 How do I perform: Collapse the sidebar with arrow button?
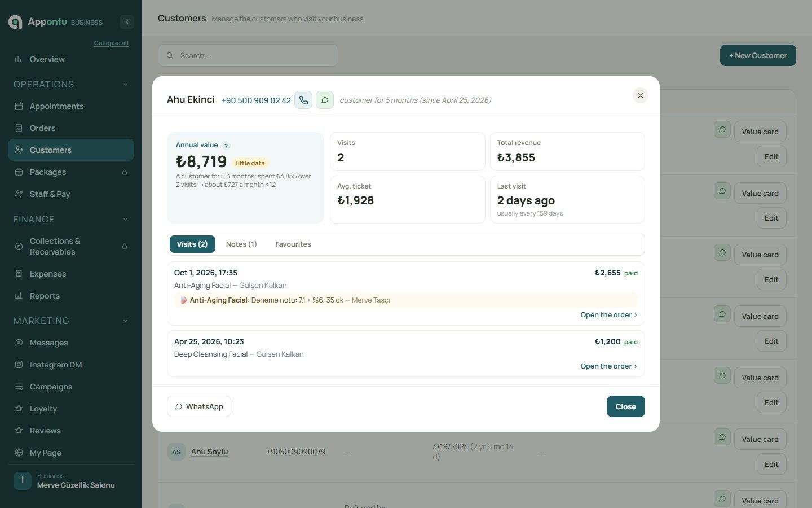(x=127, y=22)
